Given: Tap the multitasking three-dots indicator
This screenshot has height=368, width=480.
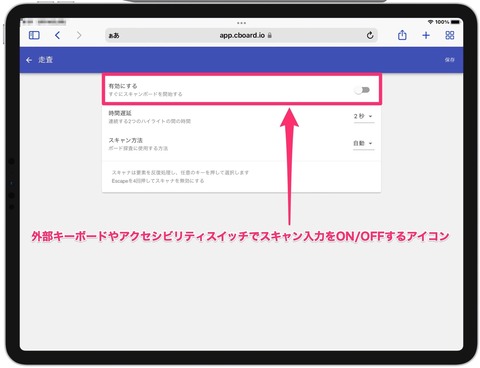Looking at the screenshot, I should tap(241, 23).
